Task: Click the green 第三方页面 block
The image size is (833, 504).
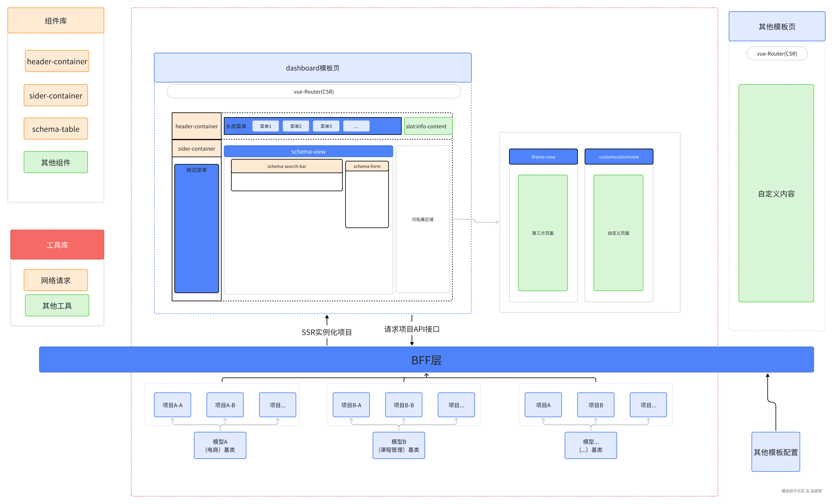Action: point(543,233)
